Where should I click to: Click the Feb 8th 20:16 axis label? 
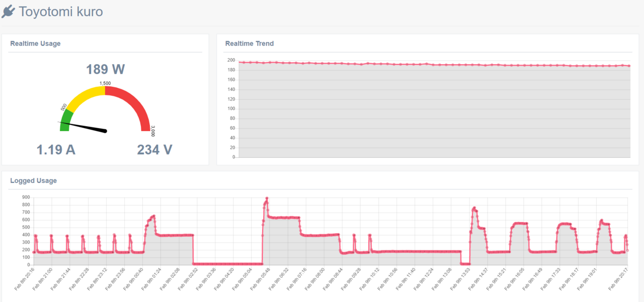point(25,279)
